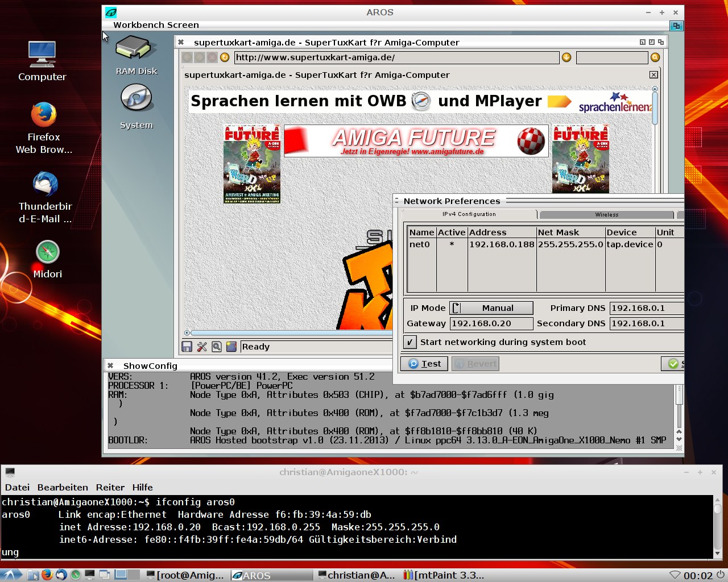
Task: Click the Gateway address field
Action: coord(491,323)
